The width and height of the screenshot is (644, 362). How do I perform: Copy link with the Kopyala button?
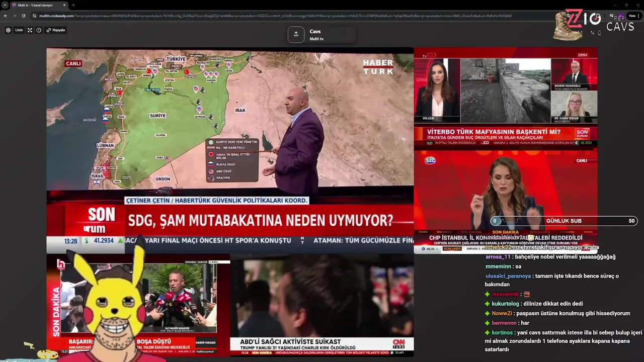[56, 30]
